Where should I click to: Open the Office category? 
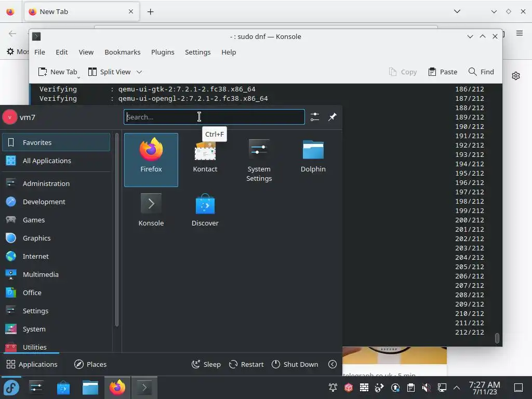[56, 293]
